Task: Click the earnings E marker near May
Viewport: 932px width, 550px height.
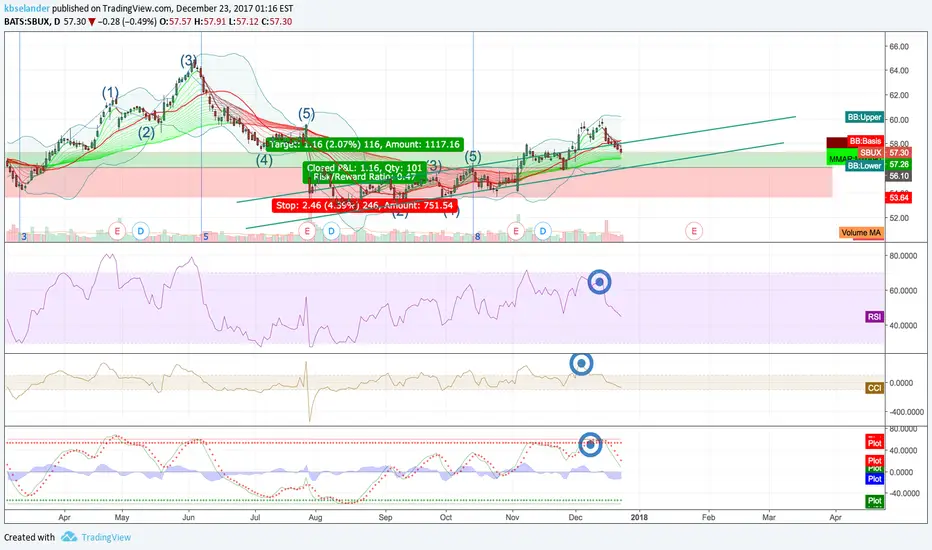Action: pos(117,231)
